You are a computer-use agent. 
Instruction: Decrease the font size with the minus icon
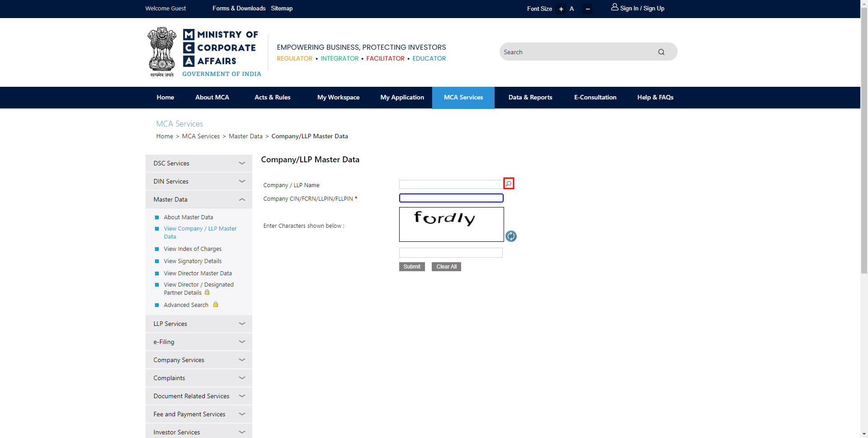(x=587, y=9)
